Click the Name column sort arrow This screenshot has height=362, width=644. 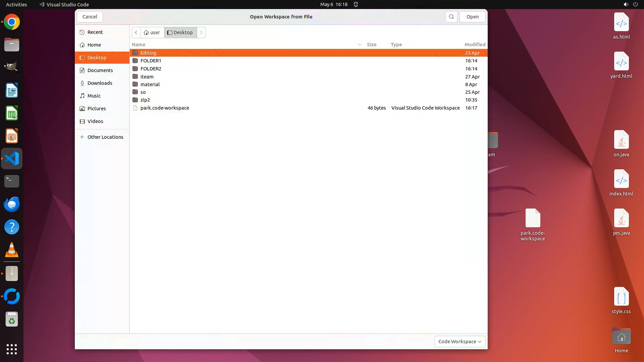tap(360, 45)
